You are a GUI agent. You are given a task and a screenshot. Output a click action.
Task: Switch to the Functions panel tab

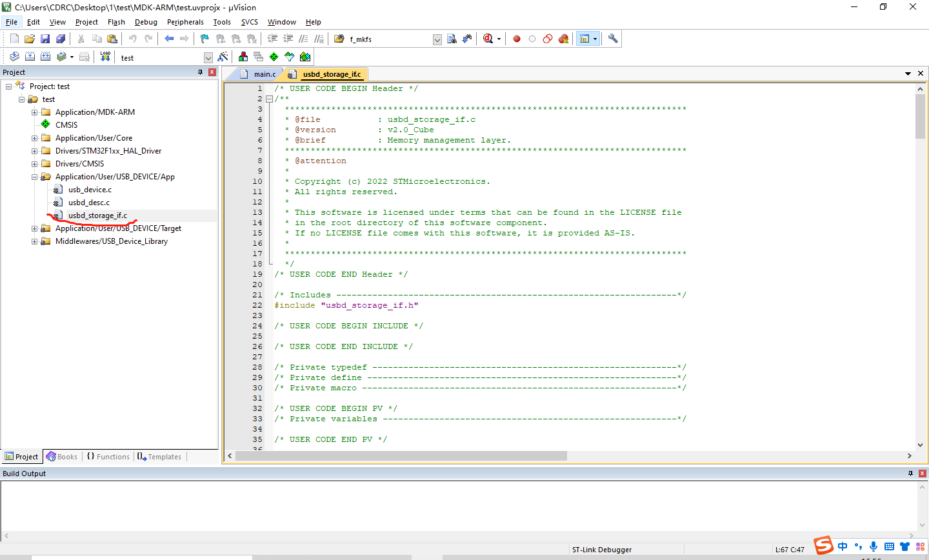[108, 456]
